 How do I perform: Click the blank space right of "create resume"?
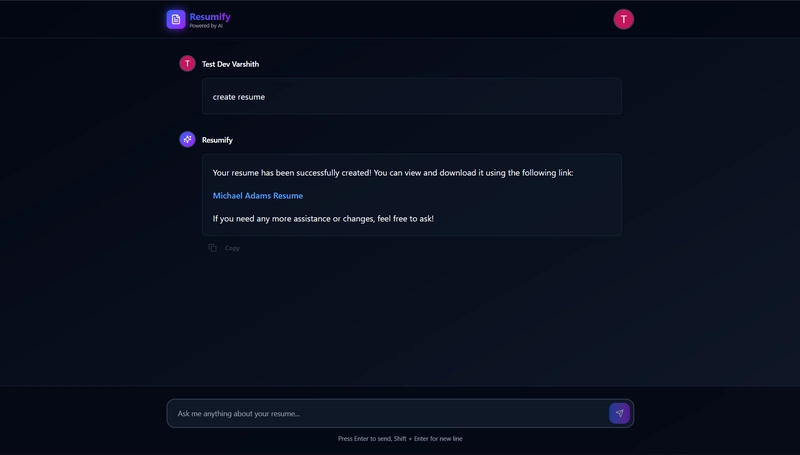click(450, 97)
